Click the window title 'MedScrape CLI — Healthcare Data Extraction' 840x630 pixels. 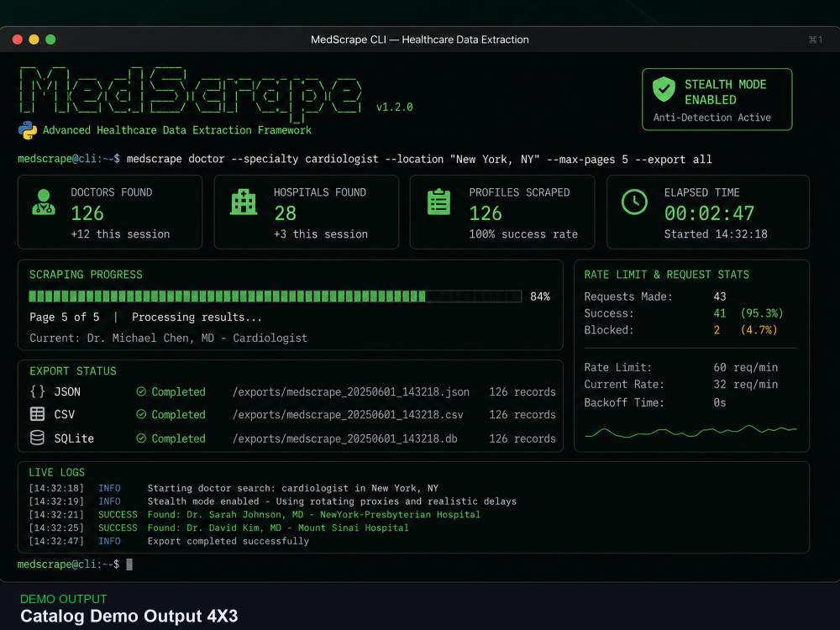tap(419, 39)
